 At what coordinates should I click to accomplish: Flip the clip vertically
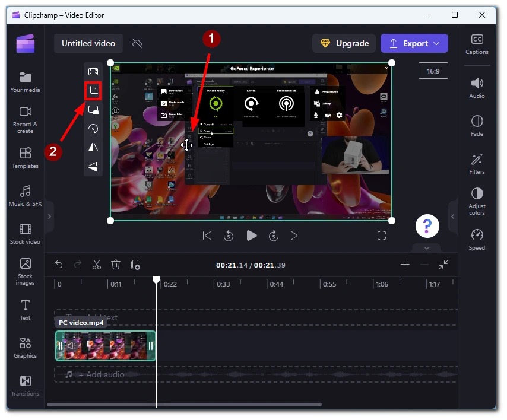pos(93,166)
